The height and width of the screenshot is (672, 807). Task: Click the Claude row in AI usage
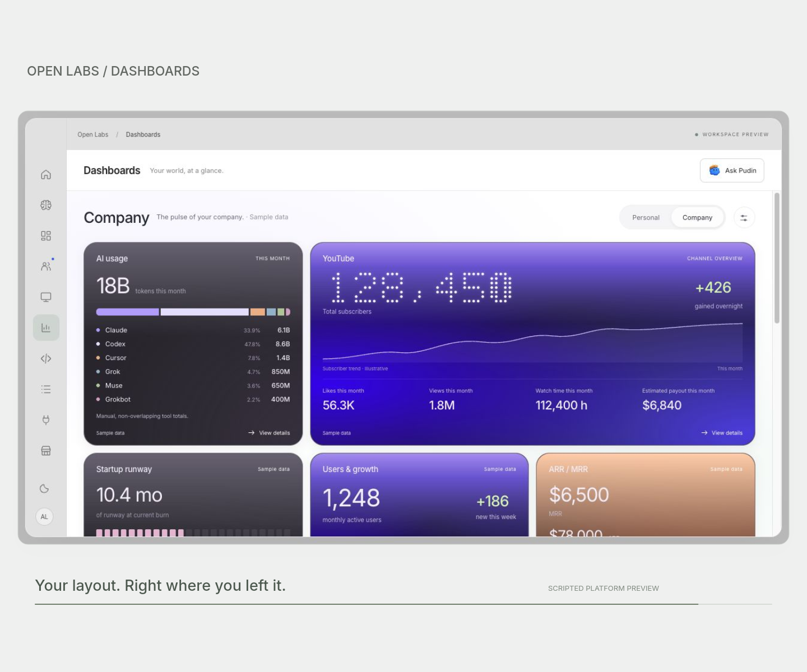click(x=193, y=330)
